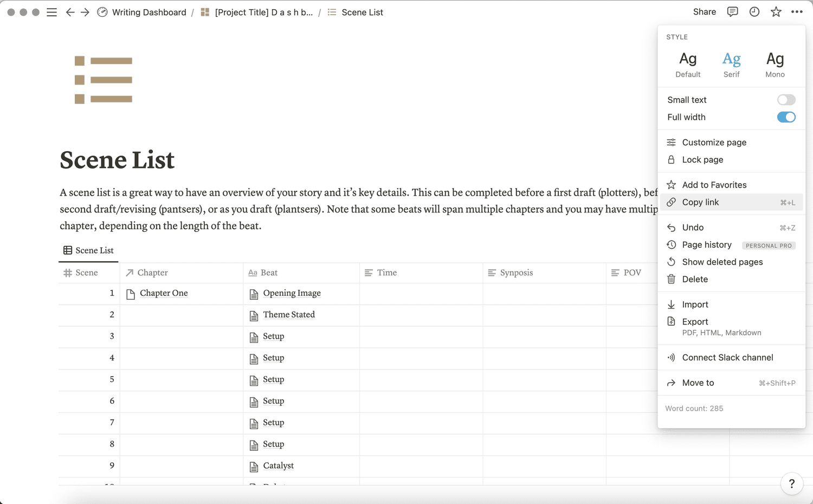Open help via the question mark button
Screen dimensions: 813x504
[792, 483]
